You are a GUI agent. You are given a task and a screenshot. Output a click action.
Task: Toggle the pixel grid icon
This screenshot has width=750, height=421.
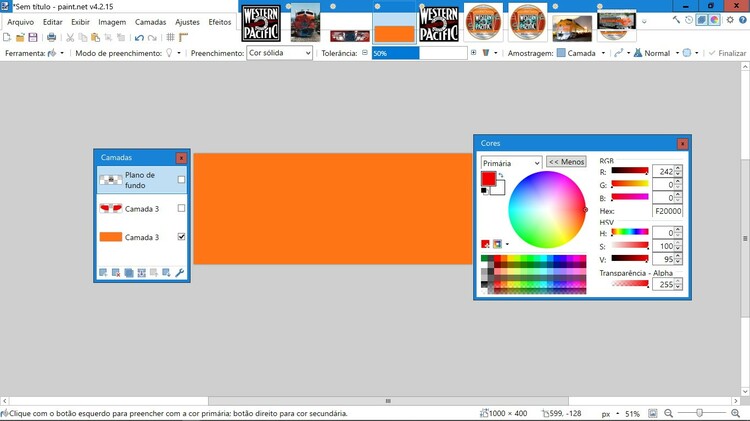pos(170,37)
